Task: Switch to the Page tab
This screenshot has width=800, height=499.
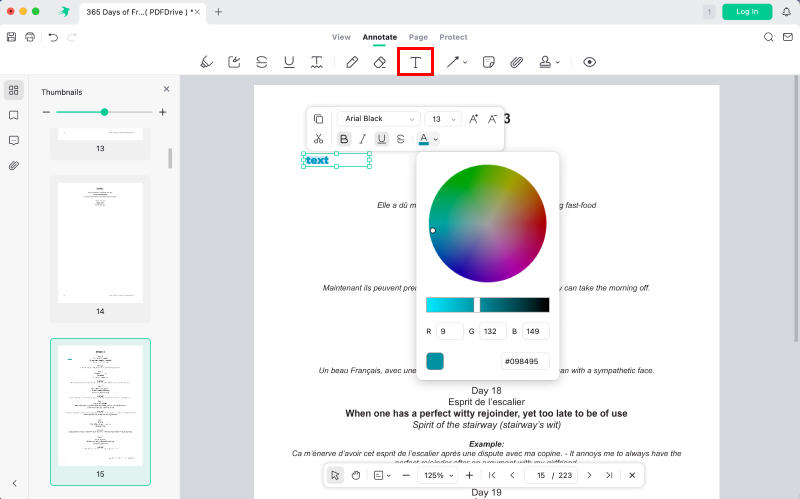Action: [418, 37]
